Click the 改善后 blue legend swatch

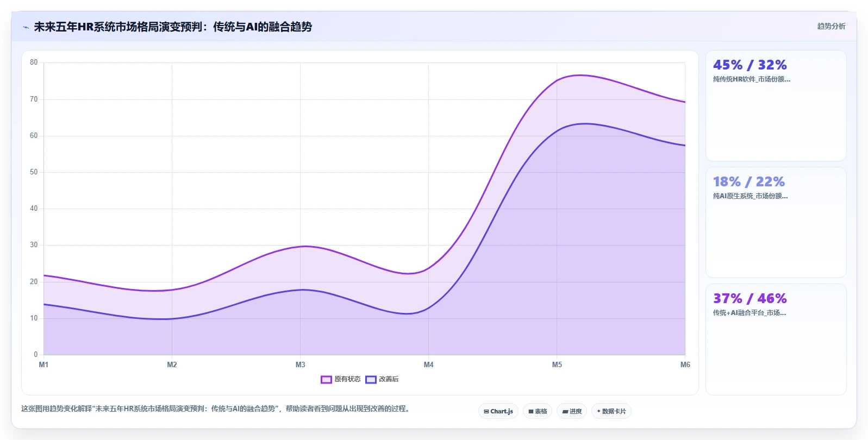click(x=371, y=380)
